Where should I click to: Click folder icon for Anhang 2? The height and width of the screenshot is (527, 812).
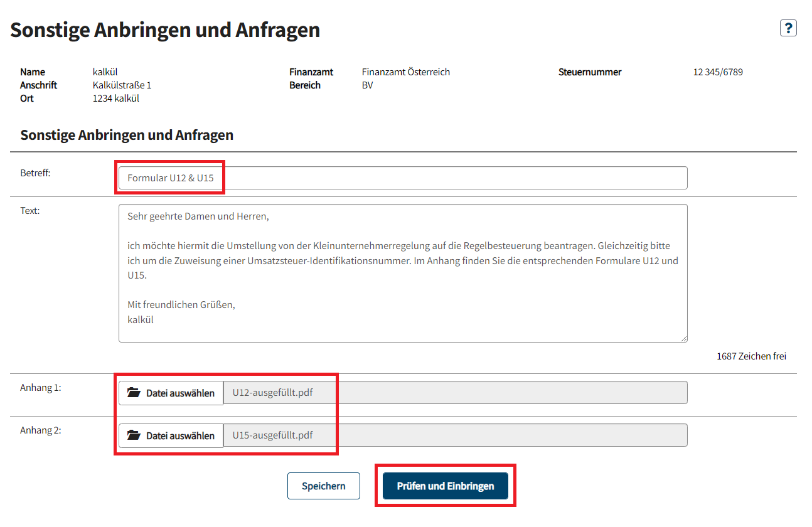(134, 435)
